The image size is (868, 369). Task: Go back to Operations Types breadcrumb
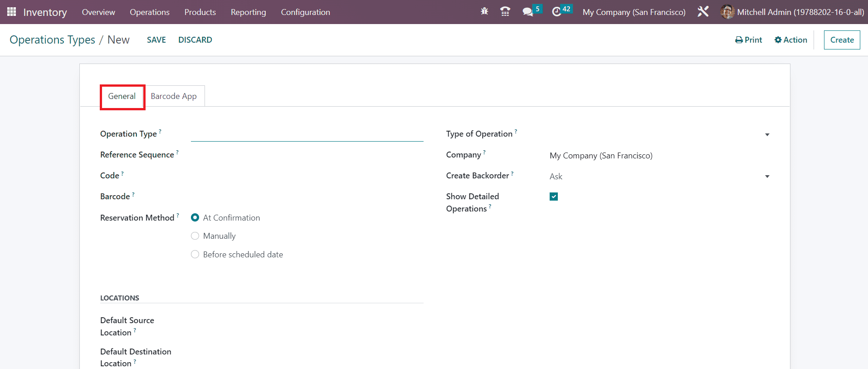point(52,40)
